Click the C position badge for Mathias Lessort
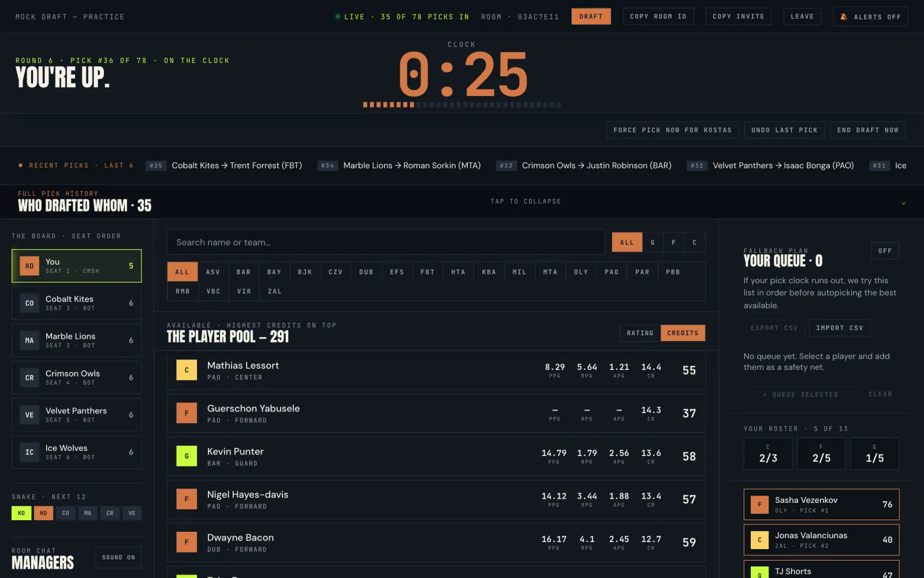This screenshot has width=924, height=578. (x=187, y=370)
